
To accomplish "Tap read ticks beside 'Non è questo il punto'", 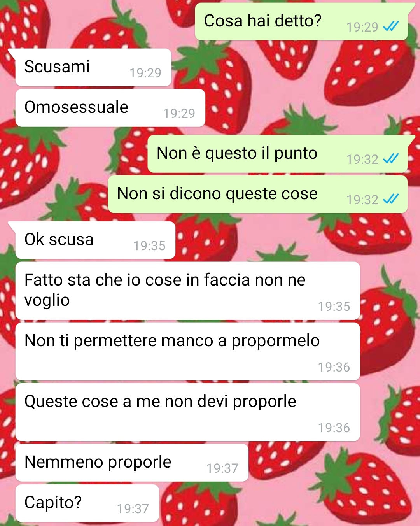I will point(391,159).
